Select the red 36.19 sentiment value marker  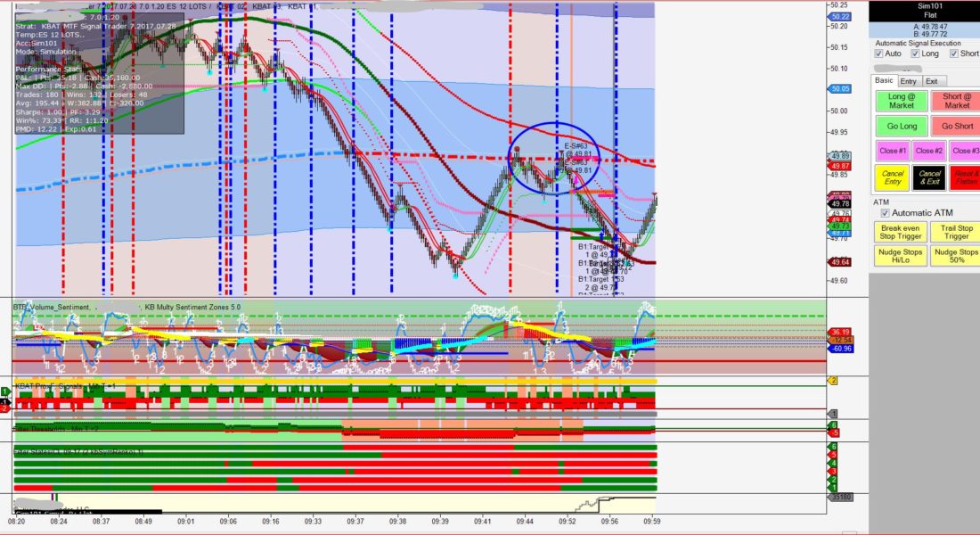(840, 333)
